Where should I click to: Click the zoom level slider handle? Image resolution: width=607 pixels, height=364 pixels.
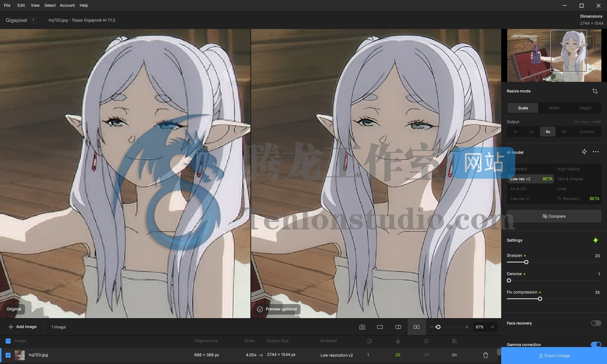[x=438, y=327]
